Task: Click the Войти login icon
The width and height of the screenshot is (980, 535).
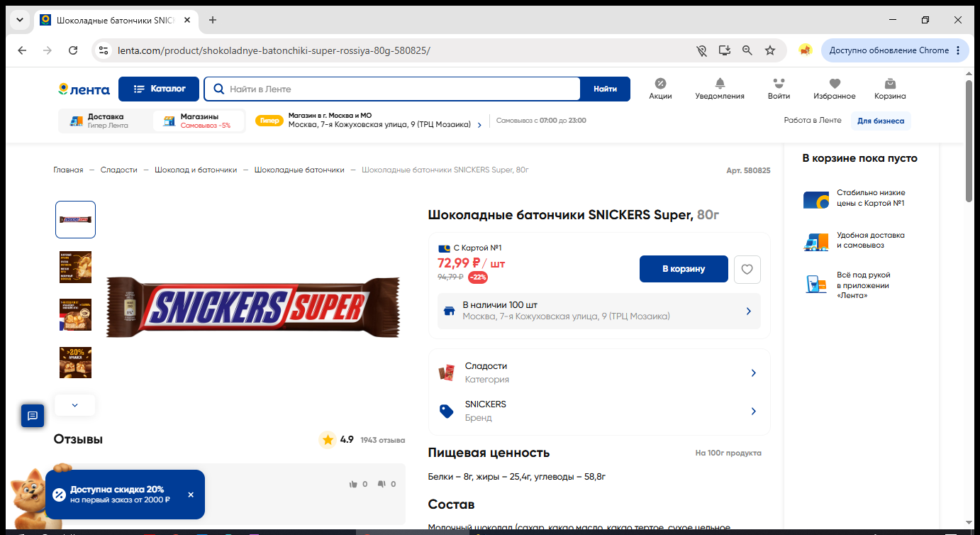Action: pyautogui.click(x=779, y=89)
